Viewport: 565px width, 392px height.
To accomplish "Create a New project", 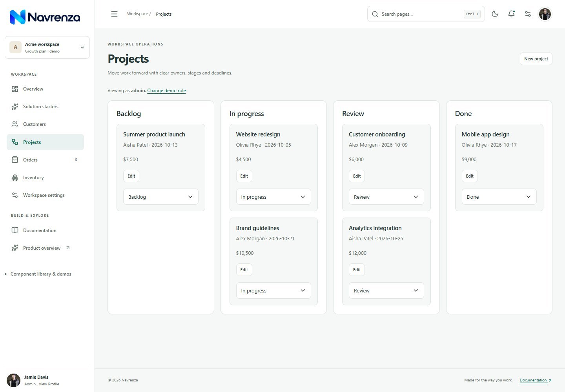I will click(x=536, y=59).
